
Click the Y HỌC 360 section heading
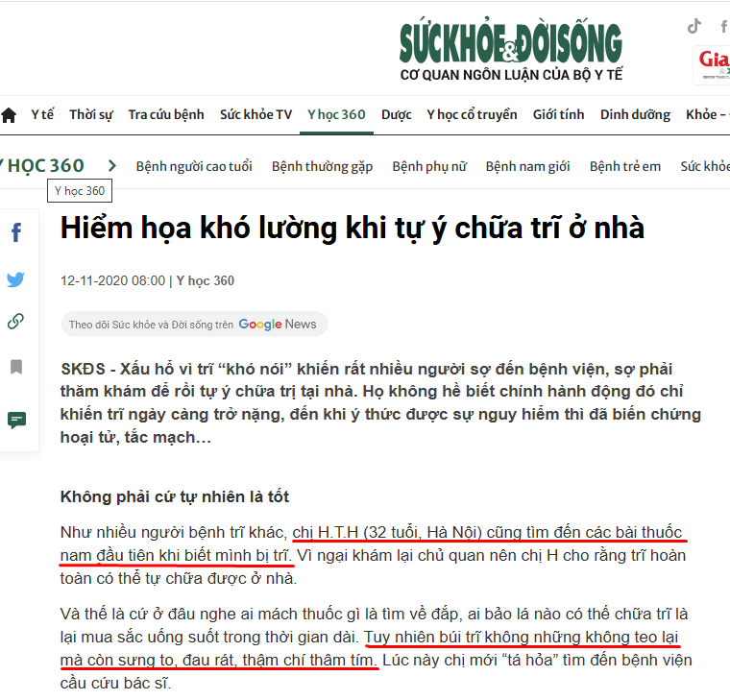pyautogui.click(x=42, y=166)
